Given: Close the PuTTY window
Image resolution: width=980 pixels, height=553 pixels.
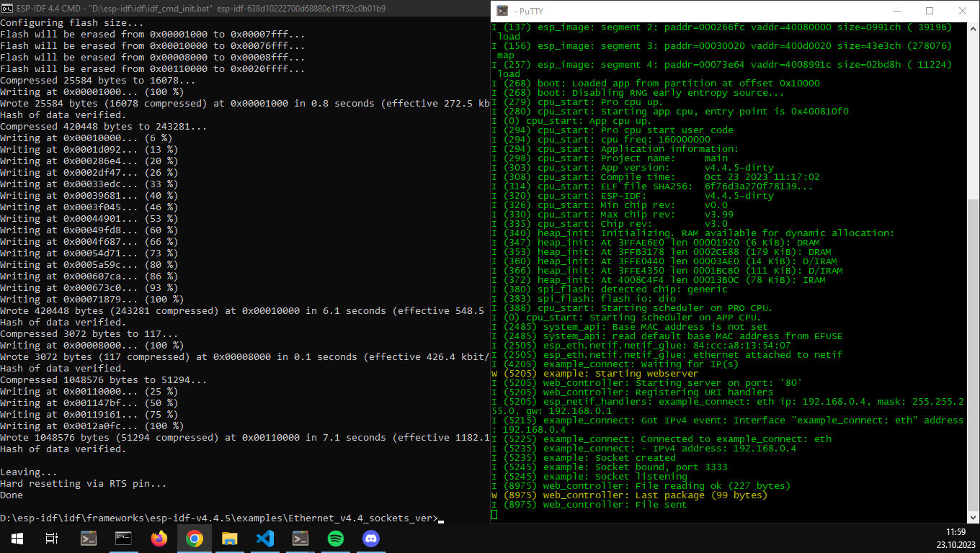Looking at the screenshot, I should 963,11.
